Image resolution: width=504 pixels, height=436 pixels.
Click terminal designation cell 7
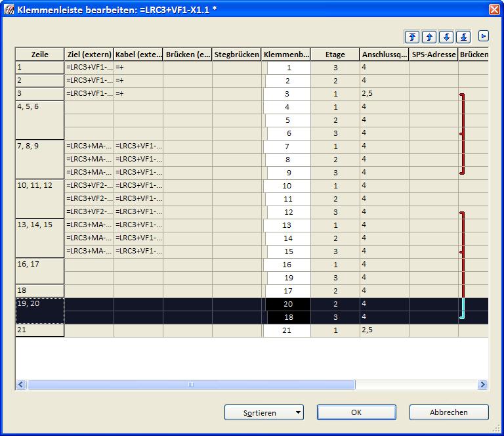(x=287, y=146)
